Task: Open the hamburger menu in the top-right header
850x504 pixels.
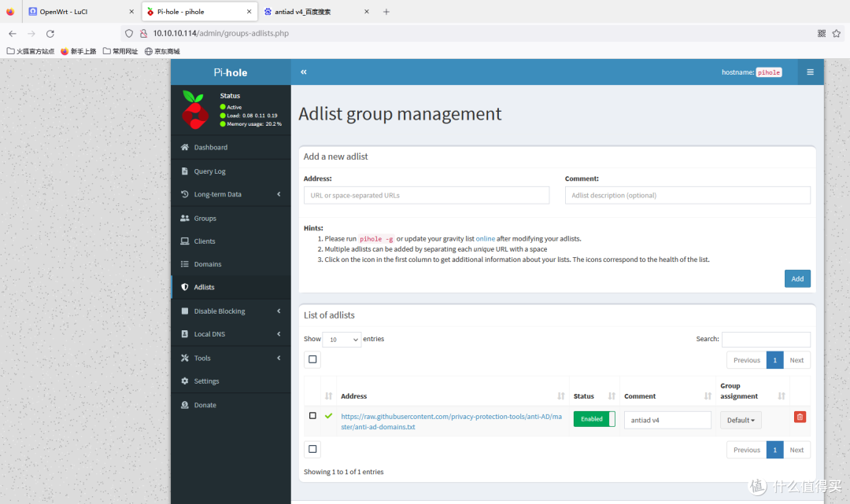Action: tap(810, 72)
